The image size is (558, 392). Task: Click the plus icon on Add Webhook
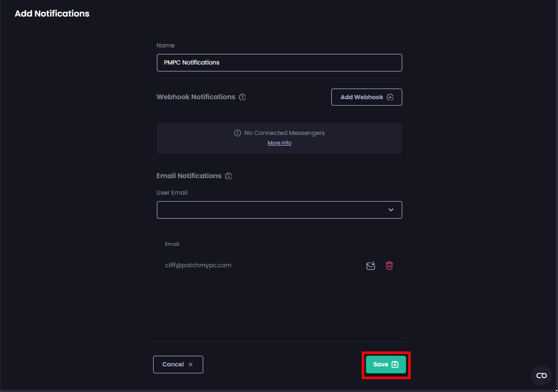point(390,98)
